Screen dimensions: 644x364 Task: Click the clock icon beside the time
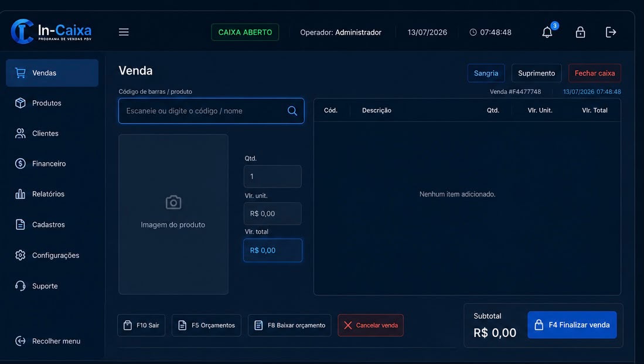[x=473, y=32]
